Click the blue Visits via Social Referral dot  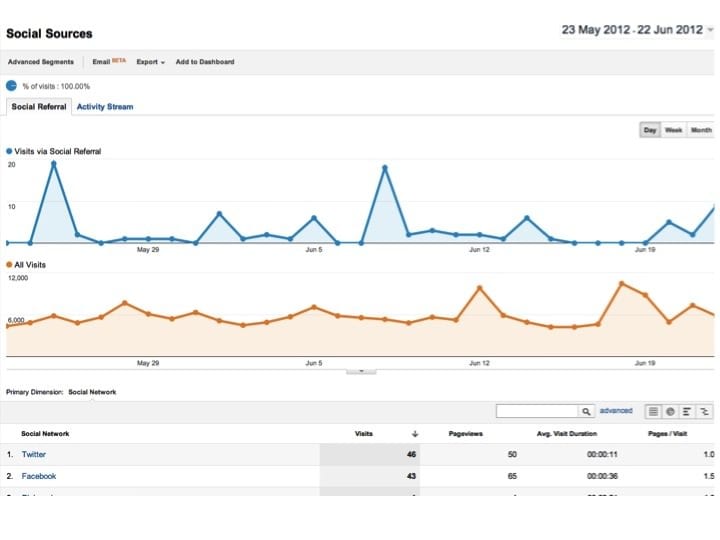[x=9, y=151]
